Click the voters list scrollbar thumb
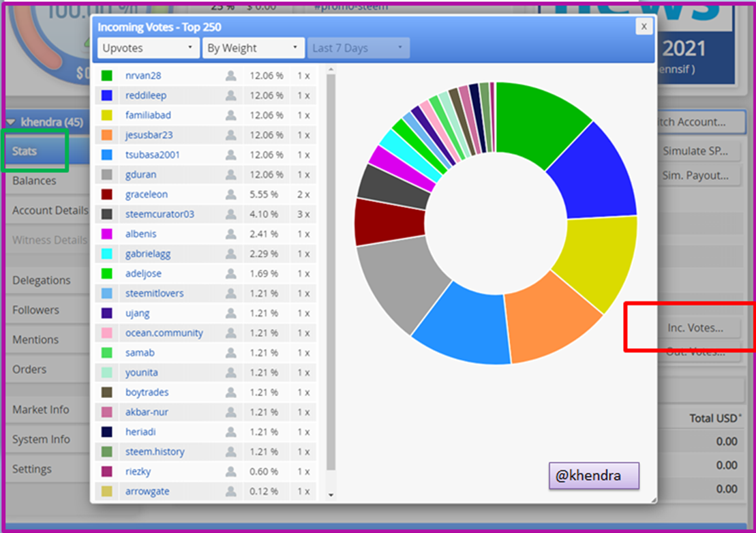 [x=331, y=272]
